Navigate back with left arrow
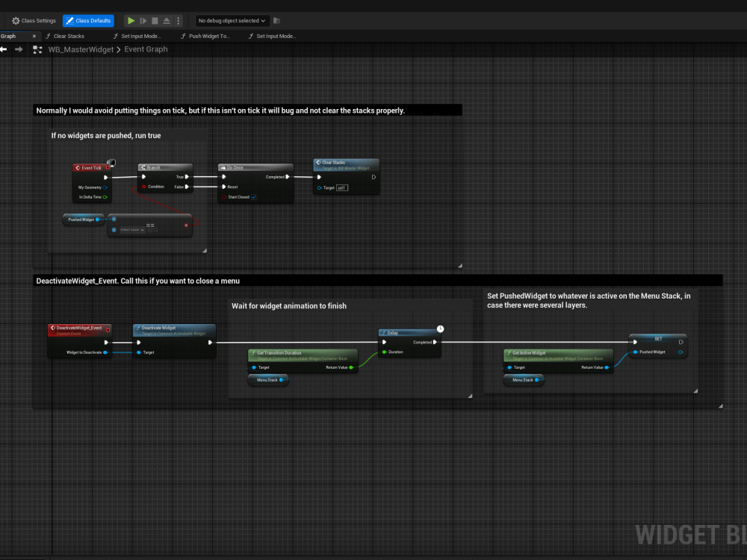 4,49
